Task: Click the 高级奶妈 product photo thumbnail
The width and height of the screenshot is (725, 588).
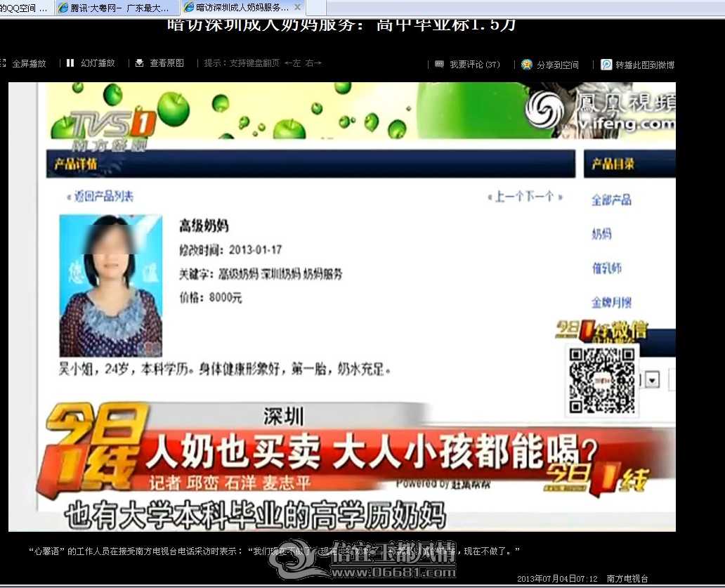Action: (111, 286)
